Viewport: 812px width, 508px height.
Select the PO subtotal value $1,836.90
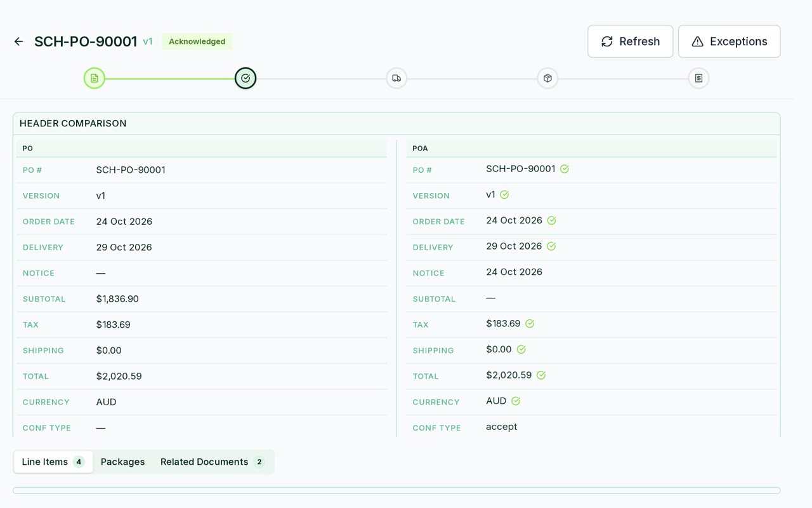click(x=117, y=299)
